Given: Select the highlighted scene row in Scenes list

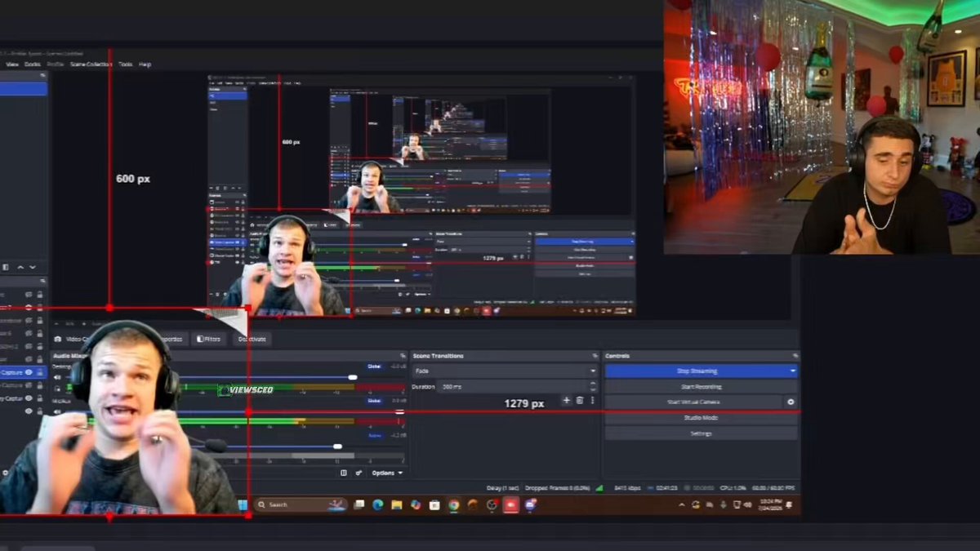Looking at the screenshot, I should (24, 88).
